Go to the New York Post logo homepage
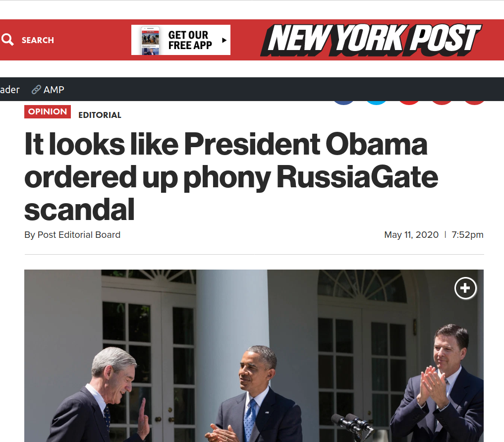The image size is (504, 442). coord(371,40)
